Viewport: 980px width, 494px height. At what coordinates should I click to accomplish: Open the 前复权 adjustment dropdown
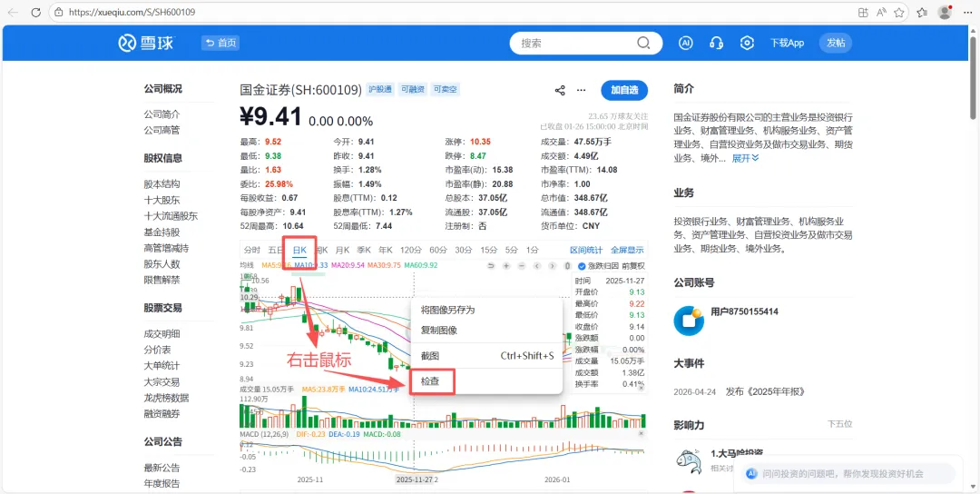click(632, 266)
